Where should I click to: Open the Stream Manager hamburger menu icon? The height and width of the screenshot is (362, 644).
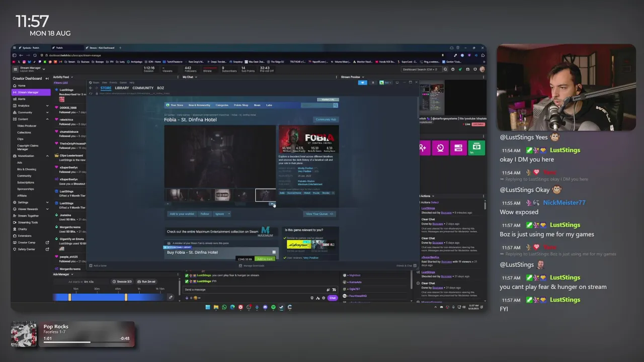16,69
